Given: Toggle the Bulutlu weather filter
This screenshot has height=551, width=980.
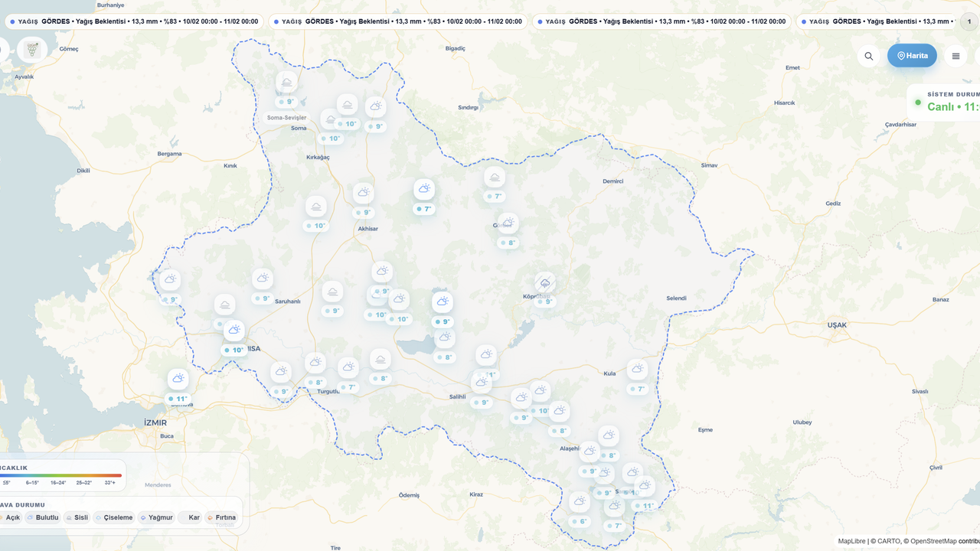Looking at the screenshot, I should pyautogui.click(x=42, y=517).
